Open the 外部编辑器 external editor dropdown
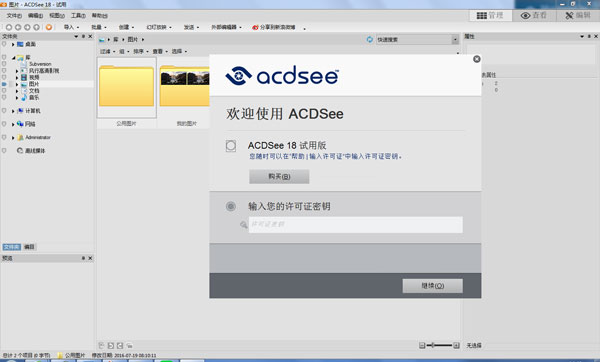 click(x=227, y=27)
